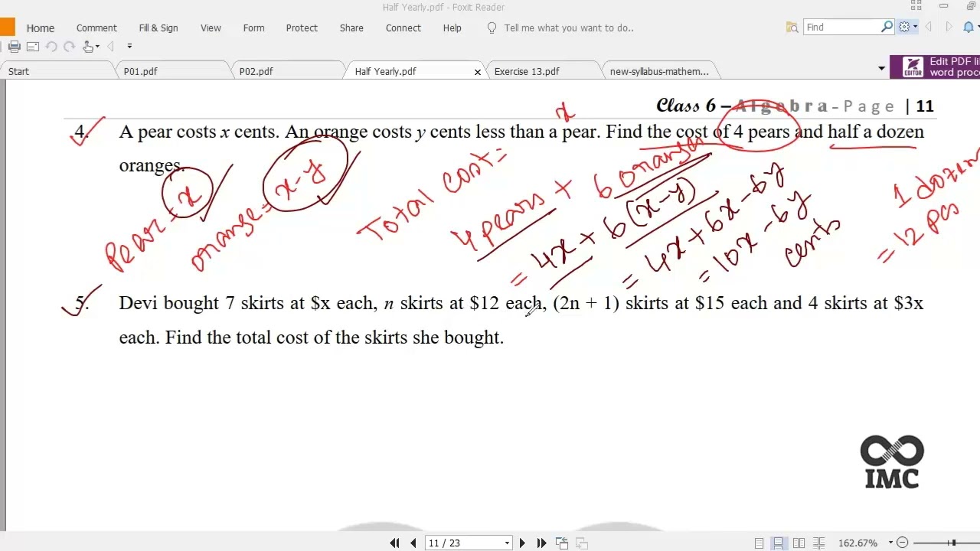Expand the dropdown arrow beside search gear
The width and height of the screenshot is (980, 551).
[915, 28]
